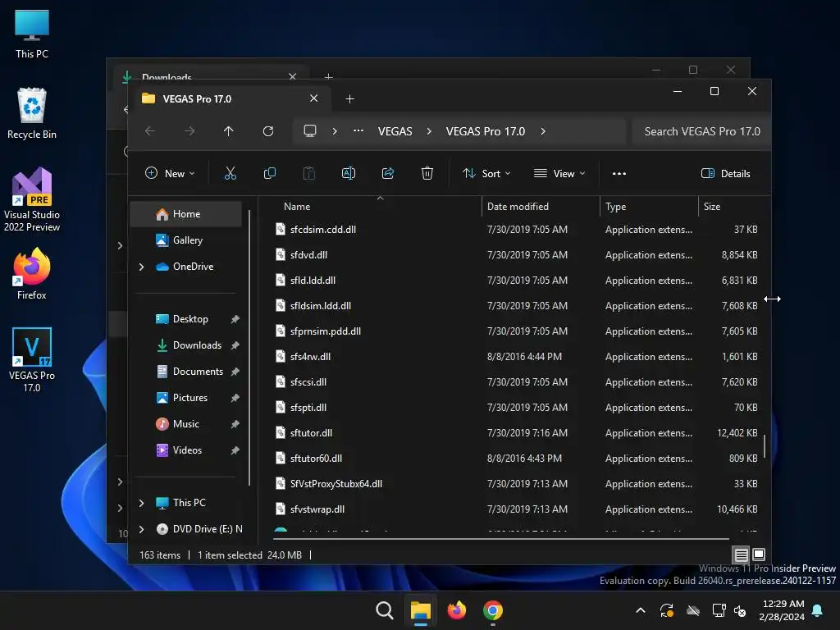Click the vertical scrollbar thumb in file list

pyautogui.click(x=765, y=446)
